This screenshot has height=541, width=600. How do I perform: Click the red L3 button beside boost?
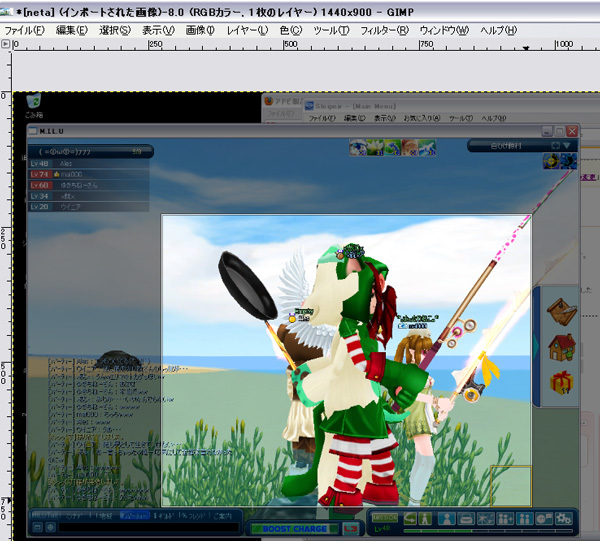(x=351, y=529)
